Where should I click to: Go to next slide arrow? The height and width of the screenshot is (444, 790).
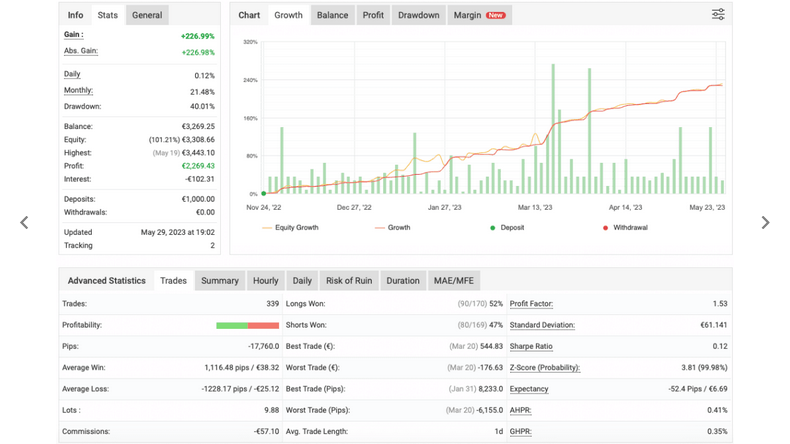765,222
